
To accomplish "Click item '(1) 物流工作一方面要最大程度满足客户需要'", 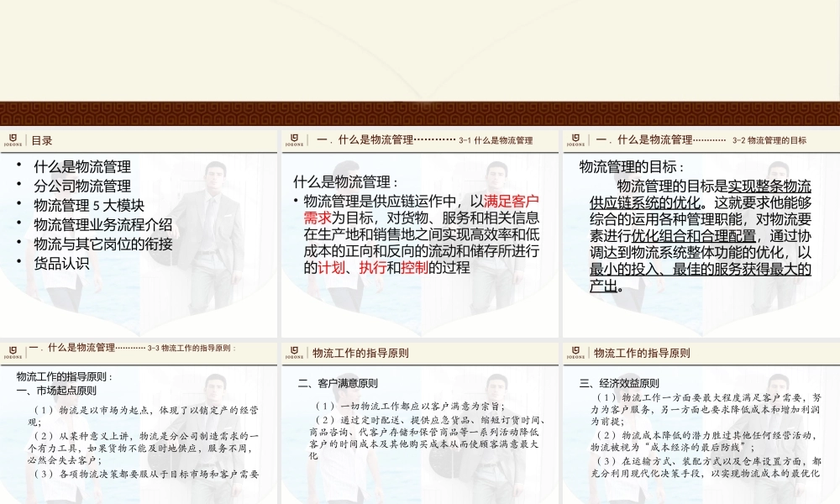I will 706,409.
